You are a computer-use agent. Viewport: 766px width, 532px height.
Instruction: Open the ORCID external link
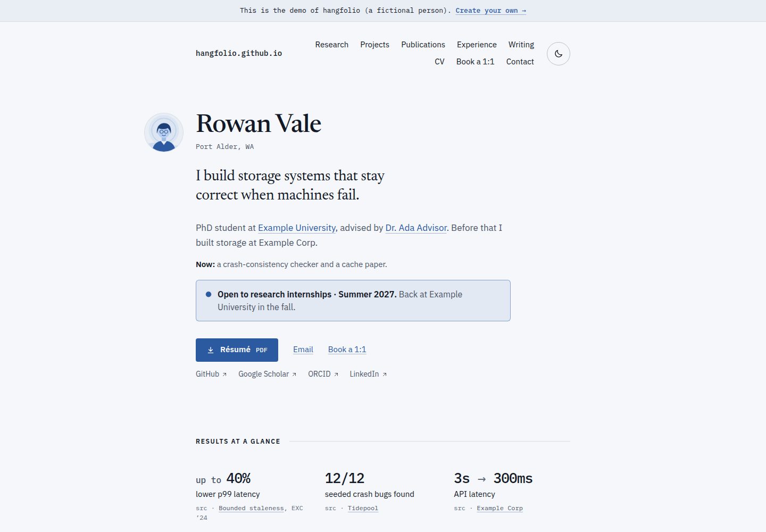[323, 374]
